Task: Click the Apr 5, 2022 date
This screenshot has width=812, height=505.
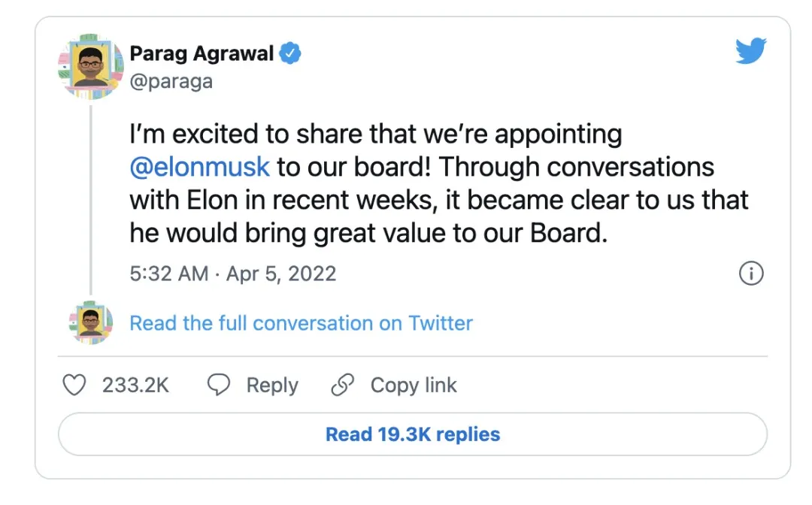Action: click(x=281, y=274)
